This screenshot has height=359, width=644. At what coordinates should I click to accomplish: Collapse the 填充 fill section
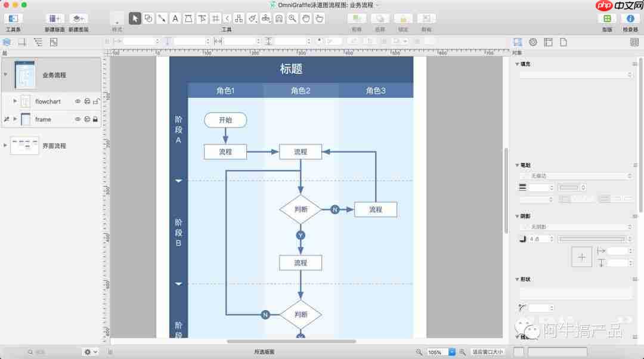click(517, 64)
